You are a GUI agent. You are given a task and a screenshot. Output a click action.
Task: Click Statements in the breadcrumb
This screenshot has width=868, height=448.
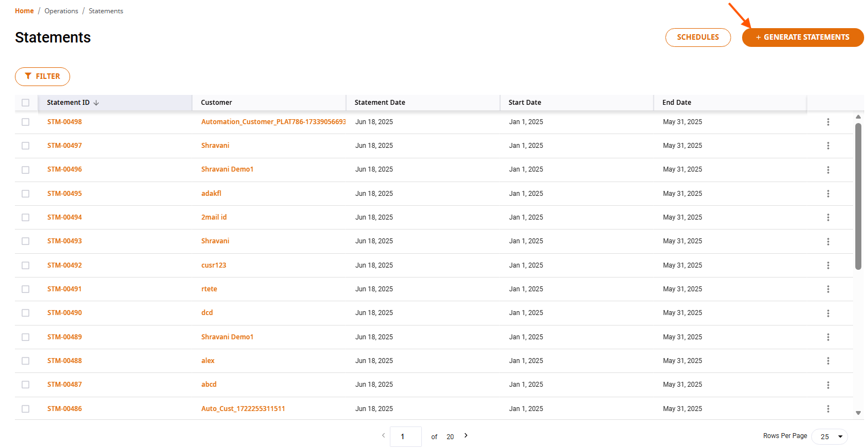point(106,11)
